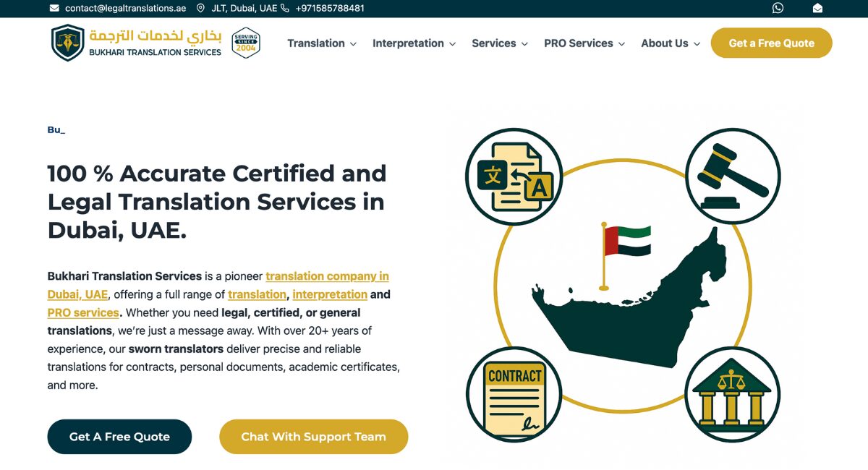Click the contract document circle icon
This screenshot has width=868, height=470.
coord(514,395)
